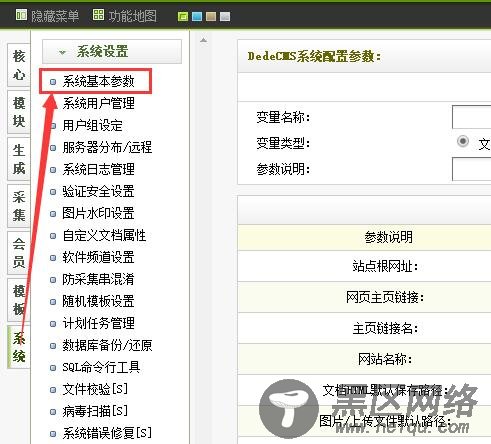Open 计划任务管理 menu item
Image resolution: width=491 pixels, height=444 pixels.
pyautogui.click(x=98, y=323)
